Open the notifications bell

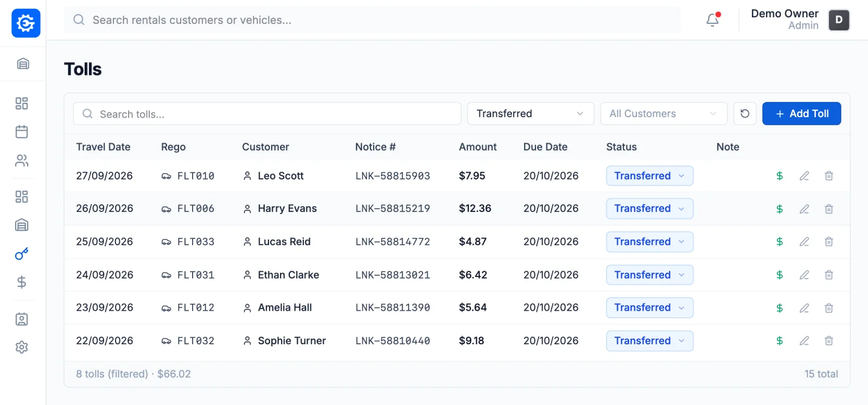pyautogui.click(x=712, y=20)
